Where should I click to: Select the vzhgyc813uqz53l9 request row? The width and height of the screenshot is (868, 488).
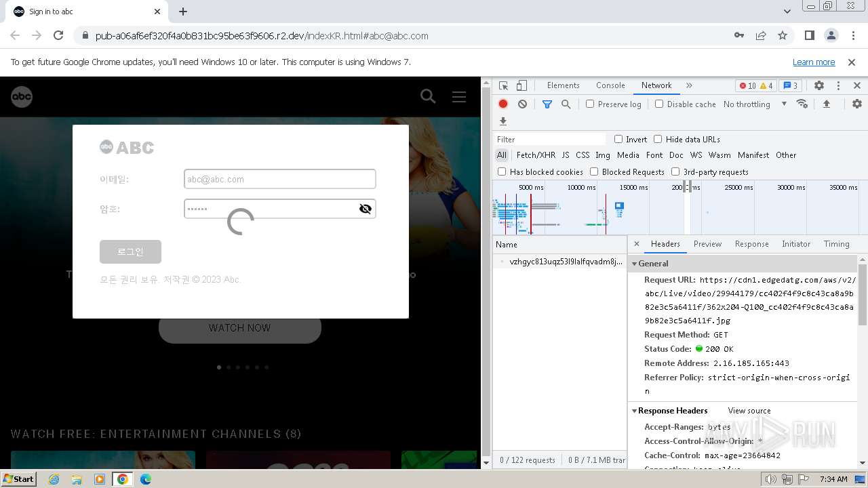pos(559,262)
